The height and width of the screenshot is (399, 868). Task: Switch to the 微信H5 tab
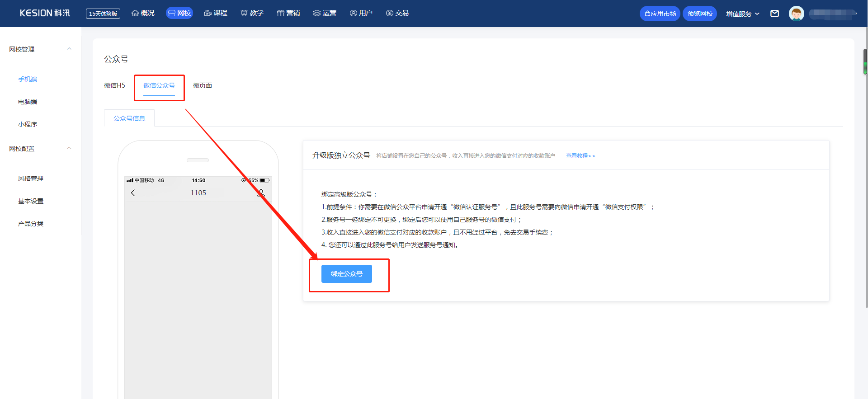114,85
